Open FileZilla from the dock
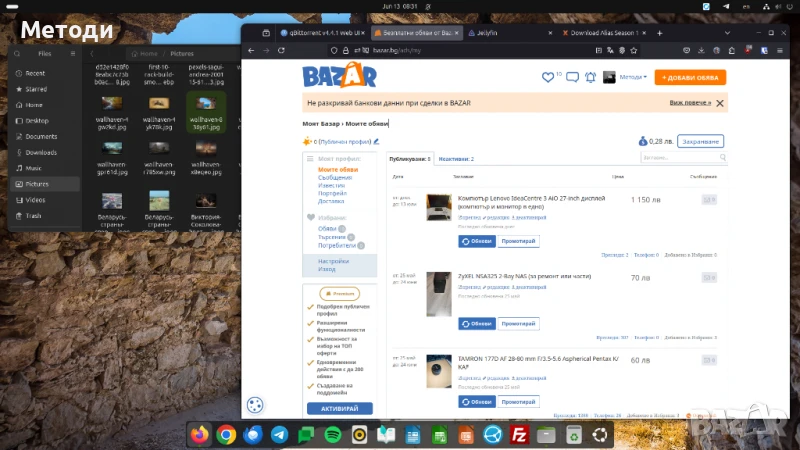The height and width of the screenshot is (450, 800). [519, 435]
